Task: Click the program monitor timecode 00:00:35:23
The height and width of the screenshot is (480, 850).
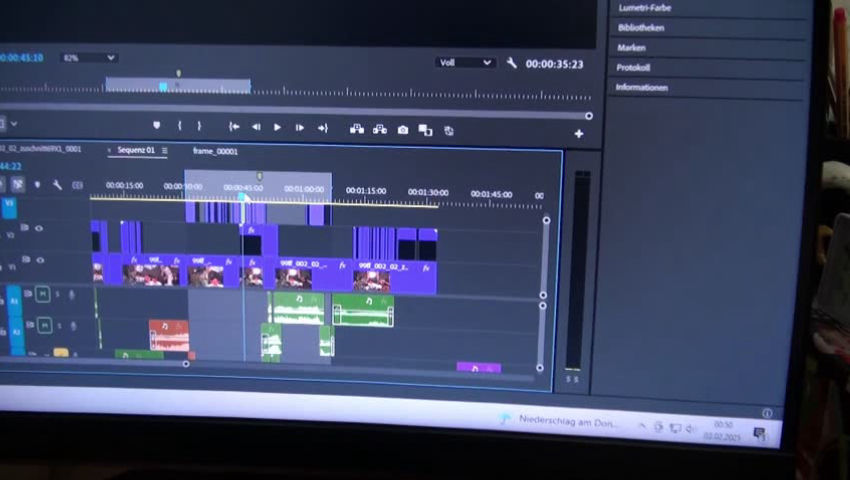Action: 554,64
